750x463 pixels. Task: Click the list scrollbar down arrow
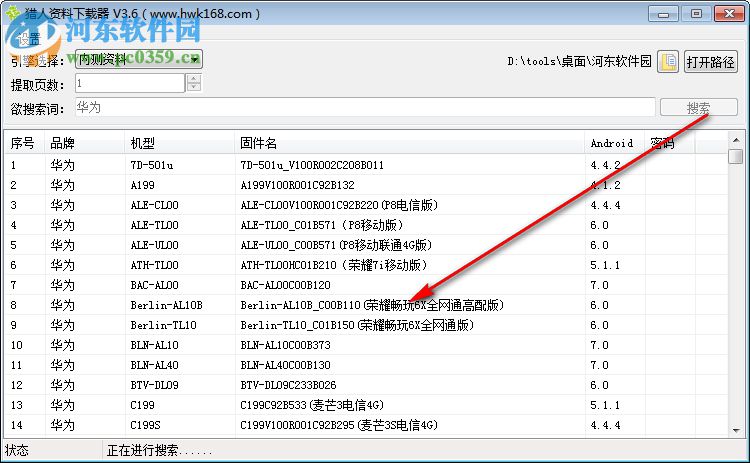tap(736, 430)
